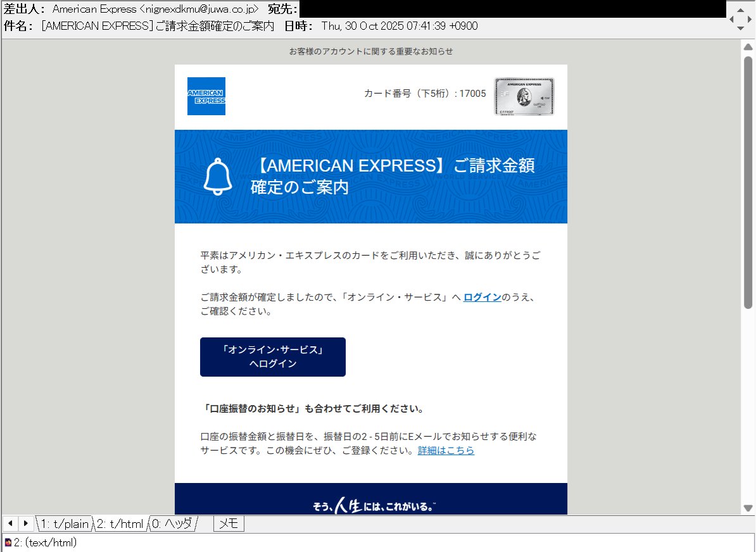Open the 詳細はこちら link

pos(446,450)
